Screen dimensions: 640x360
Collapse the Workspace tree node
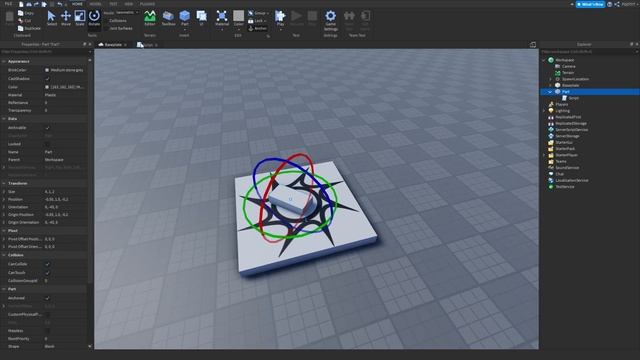tap(544, 60)
